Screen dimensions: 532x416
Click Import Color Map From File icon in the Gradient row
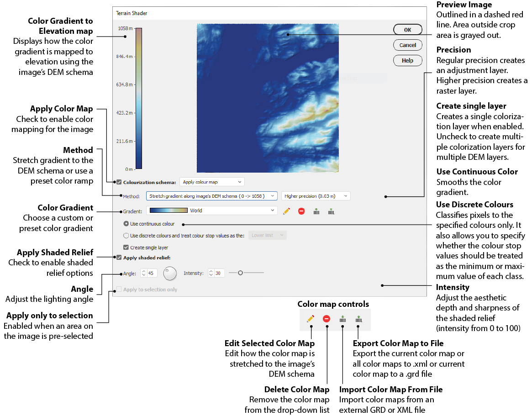tap(316, 211)
